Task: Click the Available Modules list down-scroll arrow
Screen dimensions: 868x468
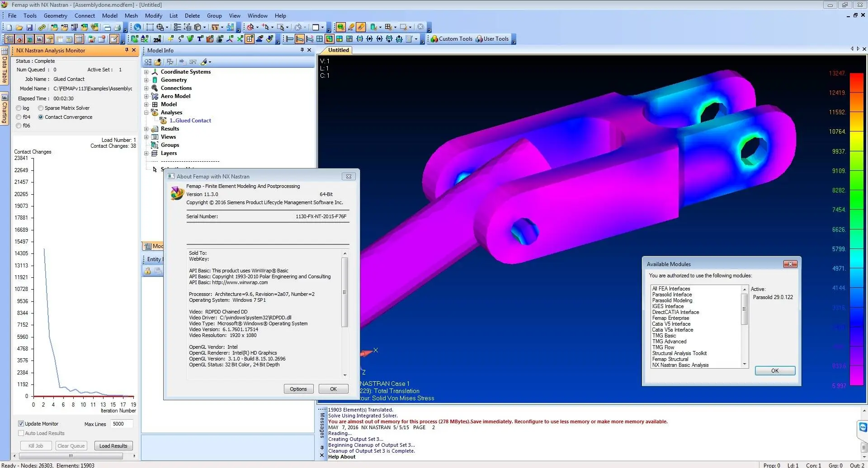Action: coord(744,364)
